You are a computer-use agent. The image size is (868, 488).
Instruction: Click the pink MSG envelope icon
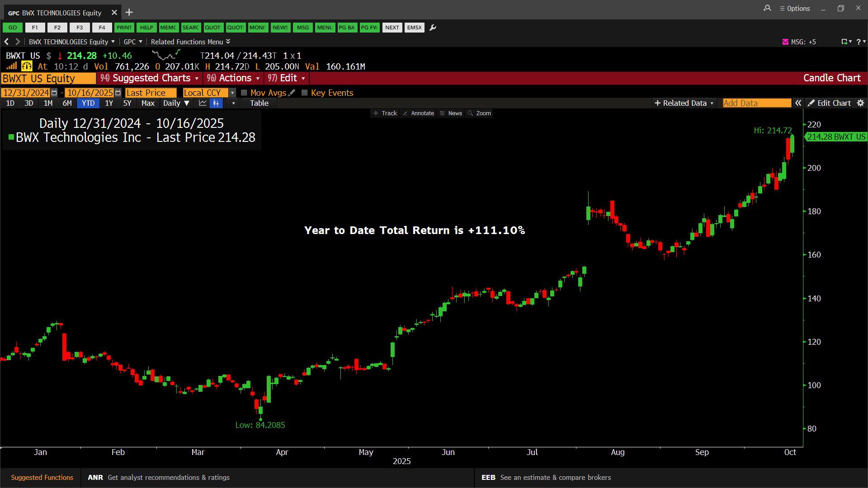pyautogui.click(x=785, y=42)
